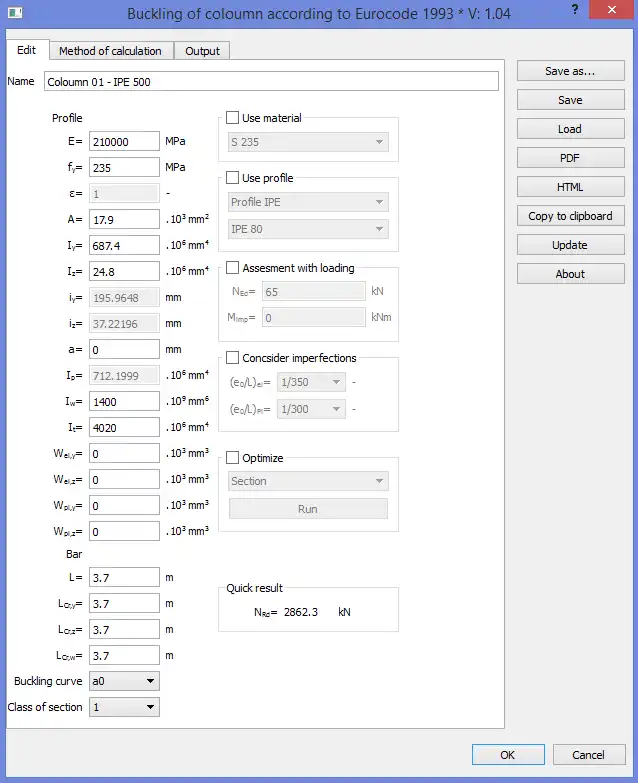Click the NEd= field showing 65
638x783 pixels.
point(314,291)
